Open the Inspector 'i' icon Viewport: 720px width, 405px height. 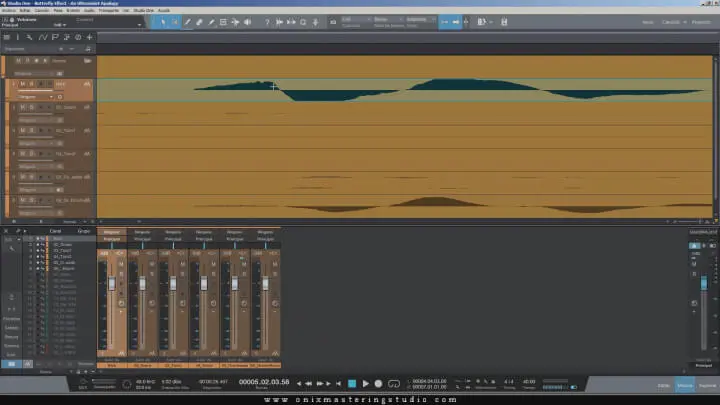coord(18,37)
